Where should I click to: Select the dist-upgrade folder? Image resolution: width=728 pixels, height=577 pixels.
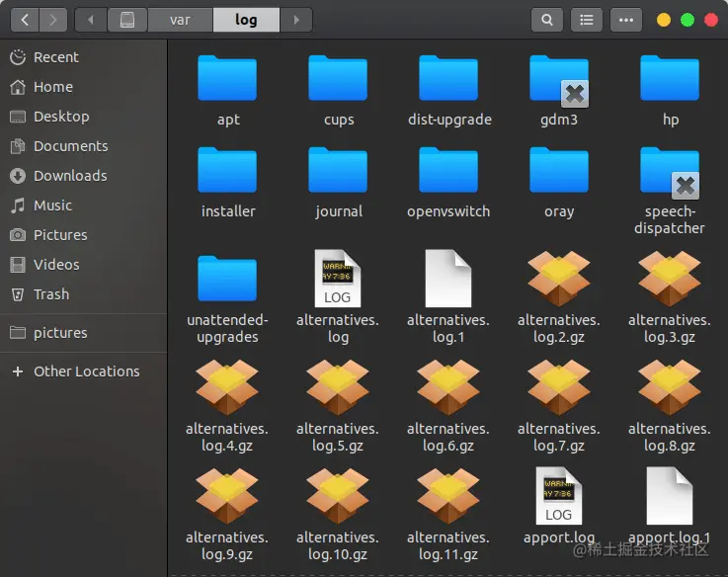(x=449, y=91)
